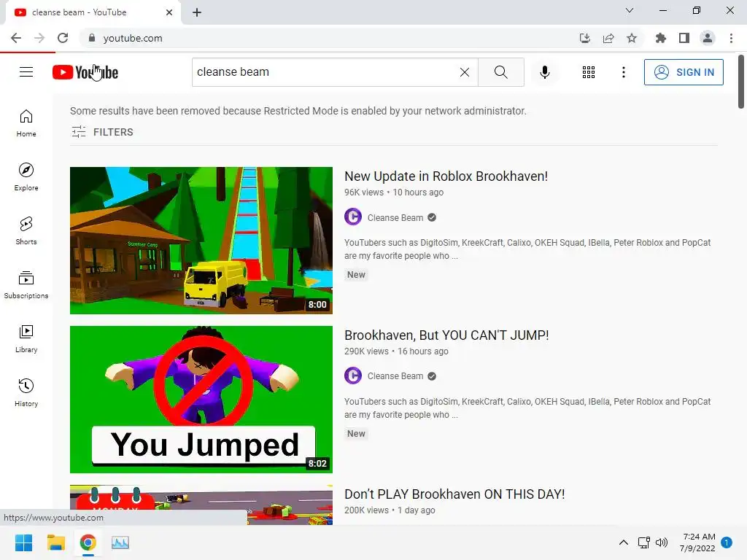Toggle the Chrome side panel
The width and height of the screenshot is (747, 560).
[684, 38]
